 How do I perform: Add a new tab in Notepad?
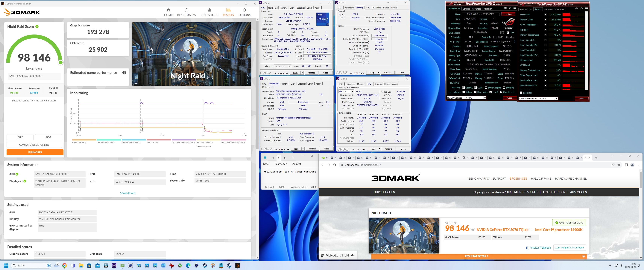[292, 158]
